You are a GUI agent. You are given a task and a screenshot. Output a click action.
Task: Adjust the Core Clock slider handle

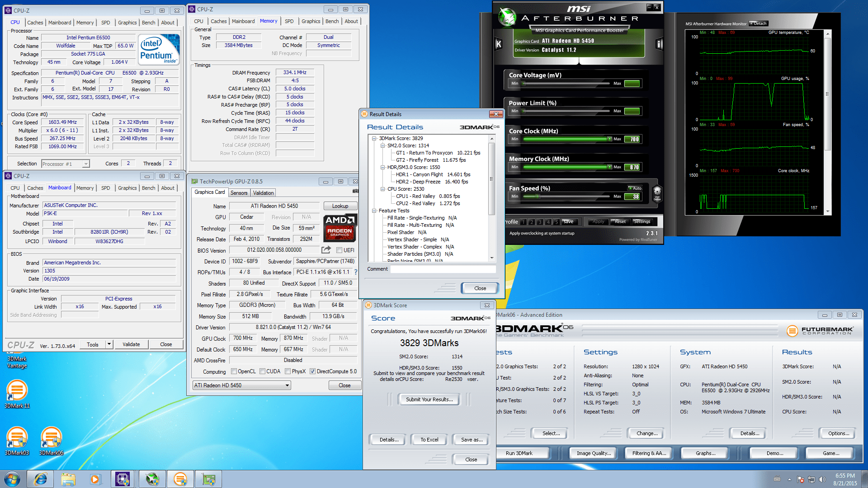[610, 139]
